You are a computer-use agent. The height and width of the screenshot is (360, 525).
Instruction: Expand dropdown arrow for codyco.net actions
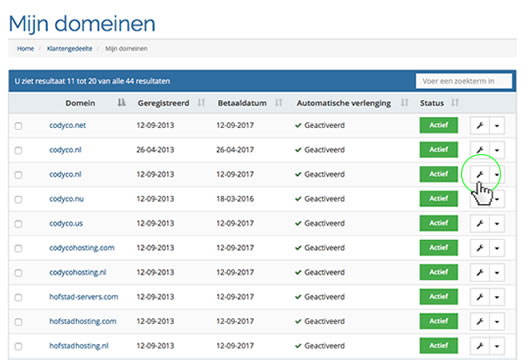(x=497, y=126)
